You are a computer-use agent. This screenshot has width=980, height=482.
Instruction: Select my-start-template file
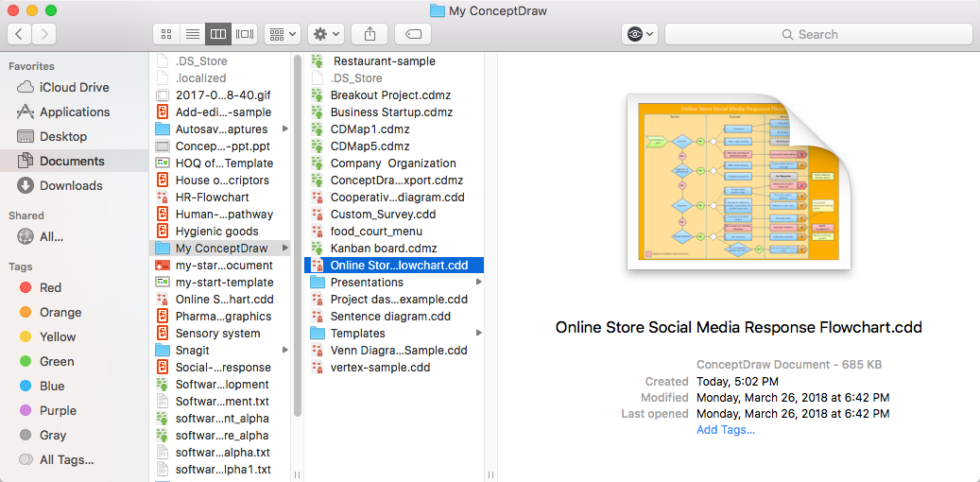(x=220, y=282)
